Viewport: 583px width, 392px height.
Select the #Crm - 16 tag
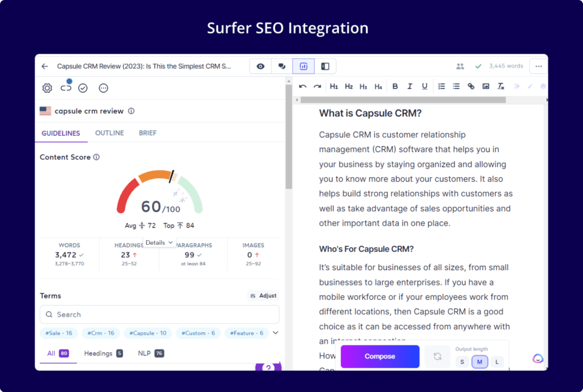101,333
